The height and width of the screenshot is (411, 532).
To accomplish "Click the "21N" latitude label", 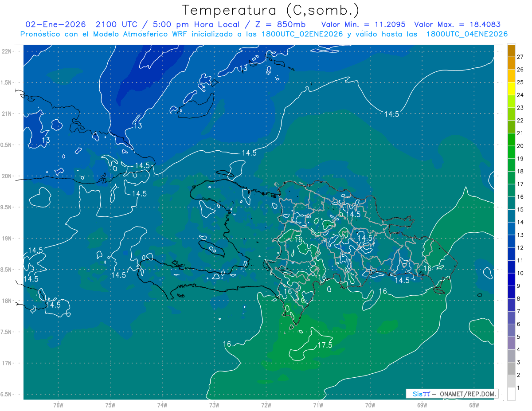I will (7, 114).
